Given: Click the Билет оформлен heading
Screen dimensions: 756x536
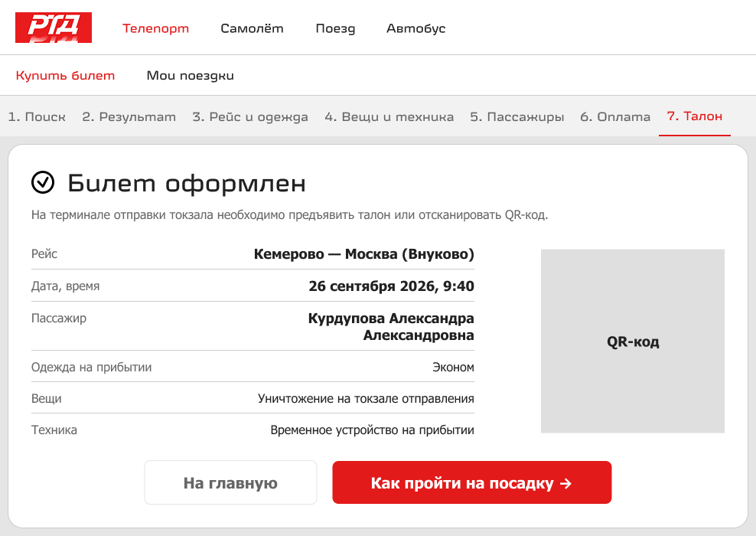Looking at the screenshot, I should click(x=187, y=183).
